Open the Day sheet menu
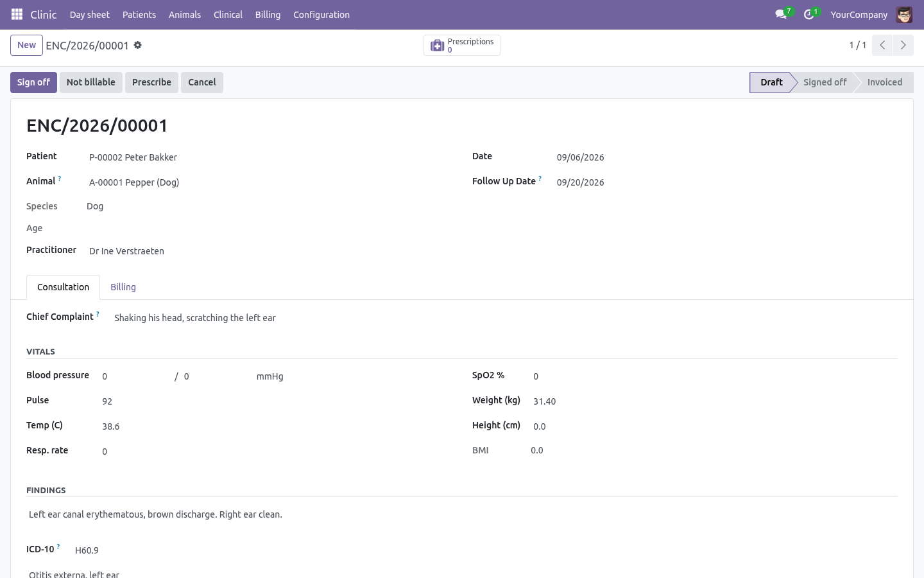This screenshot has width=924, height=578. click(90, 14)
